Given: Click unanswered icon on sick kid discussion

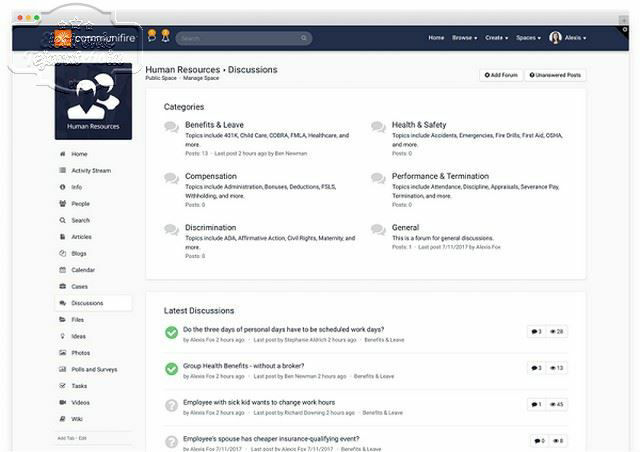Looking at the screenshot, I should tap(171, 405).
